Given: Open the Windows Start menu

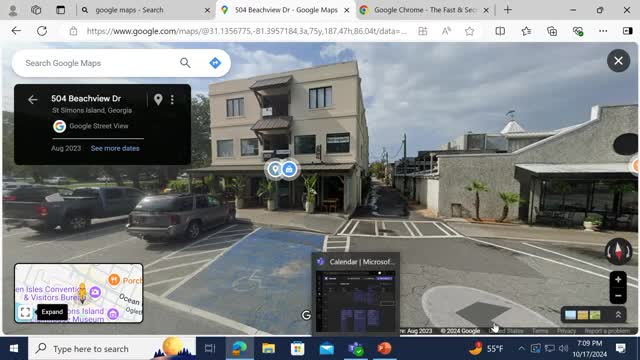Looking at the screenshot, I should [x=14, y=348].
